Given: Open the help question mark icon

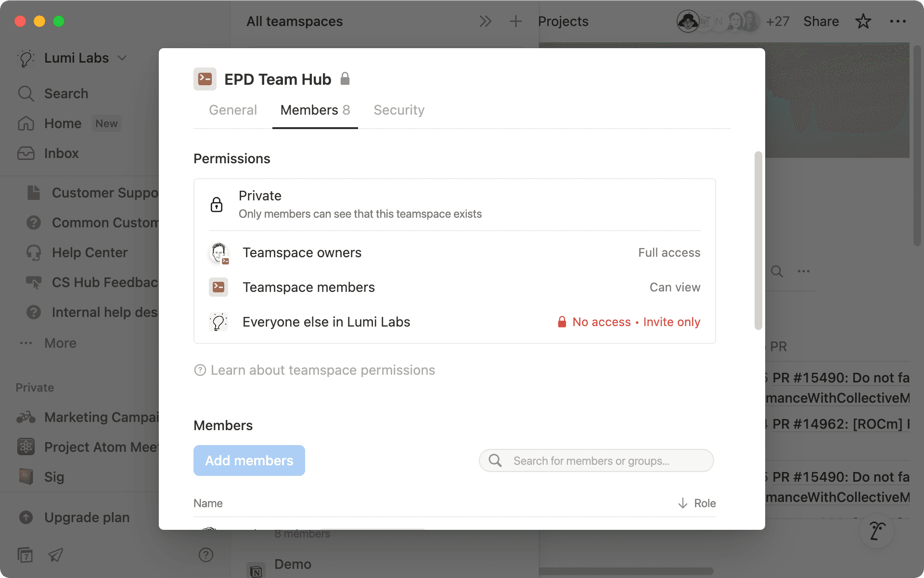Looking at the screenshot, I should 206,555.
